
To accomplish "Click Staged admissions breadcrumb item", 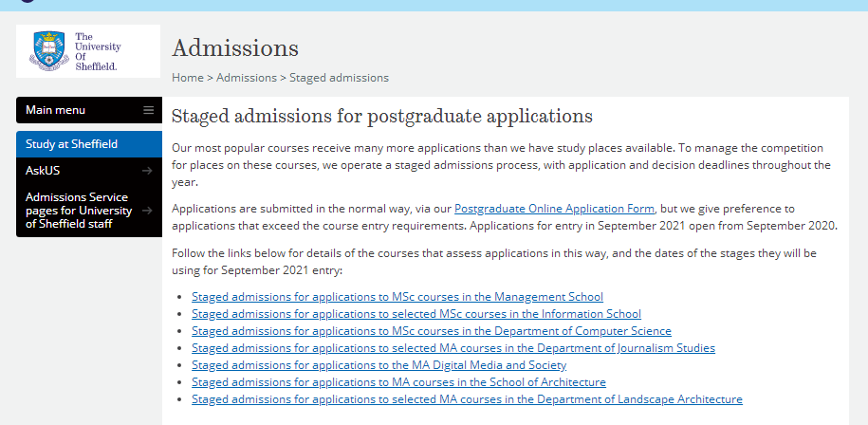I will [339, 78].
